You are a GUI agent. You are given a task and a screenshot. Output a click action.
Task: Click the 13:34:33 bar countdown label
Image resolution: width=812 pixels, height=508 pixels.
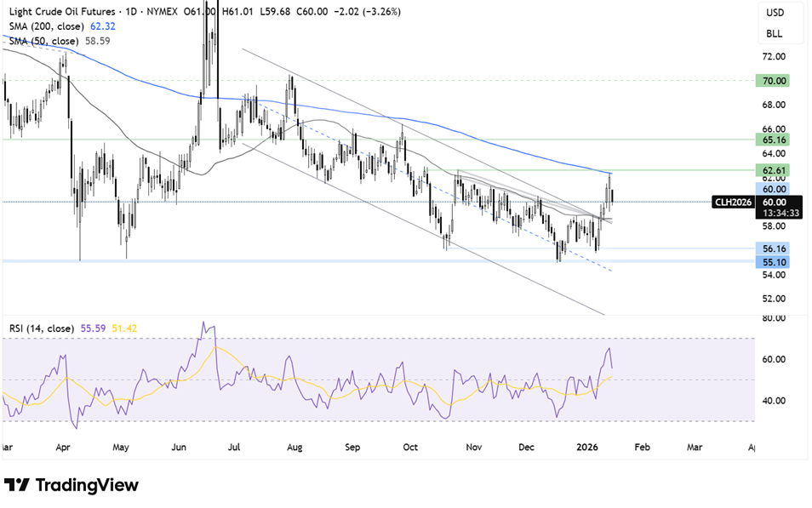tap(775, 214)
